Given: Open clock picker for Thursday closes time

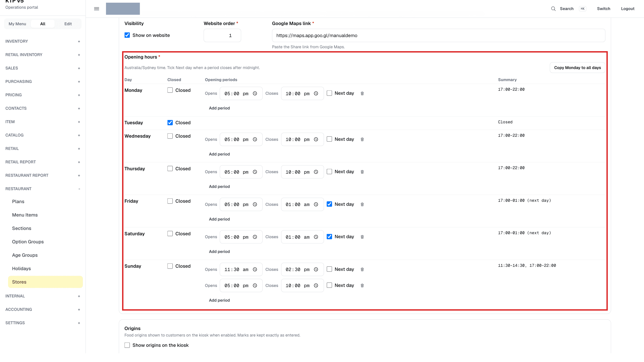Looking at the screenshot, I should pos(316,172).
